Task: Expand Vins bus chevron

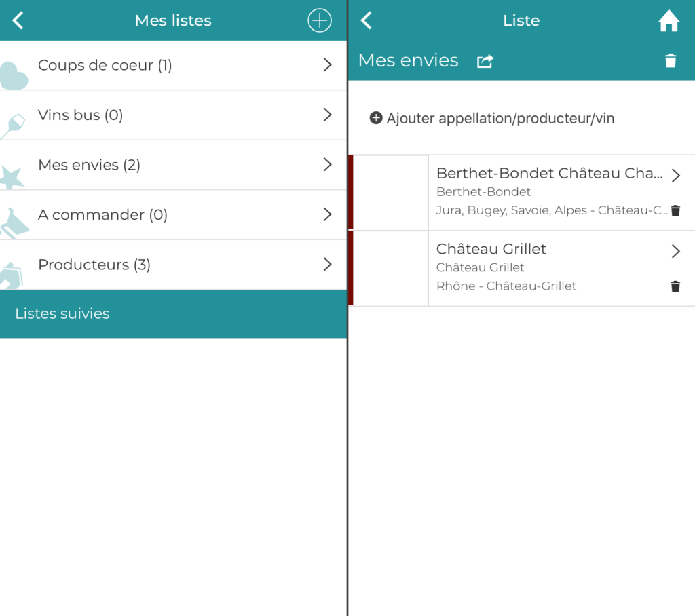Action: (x=327, y=115)
